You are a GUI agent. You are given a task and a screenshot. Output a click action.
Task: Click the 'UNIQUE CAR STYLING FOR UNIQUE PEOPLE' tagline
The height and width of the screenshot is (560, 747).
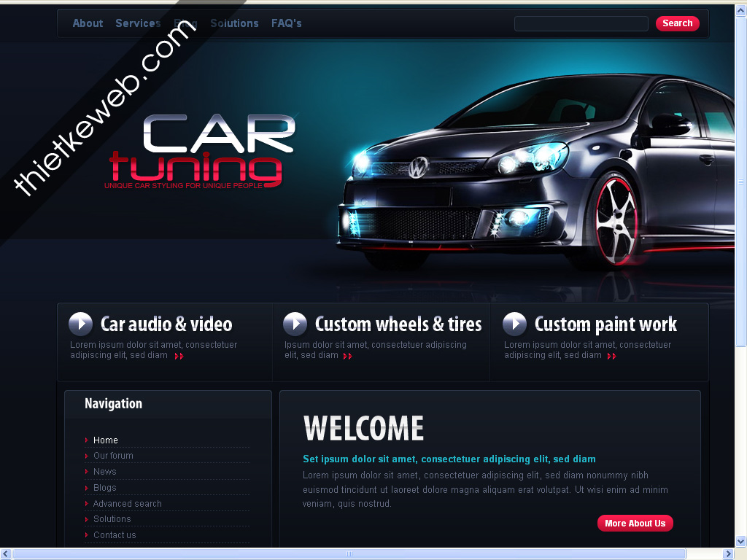click(183, 186)
